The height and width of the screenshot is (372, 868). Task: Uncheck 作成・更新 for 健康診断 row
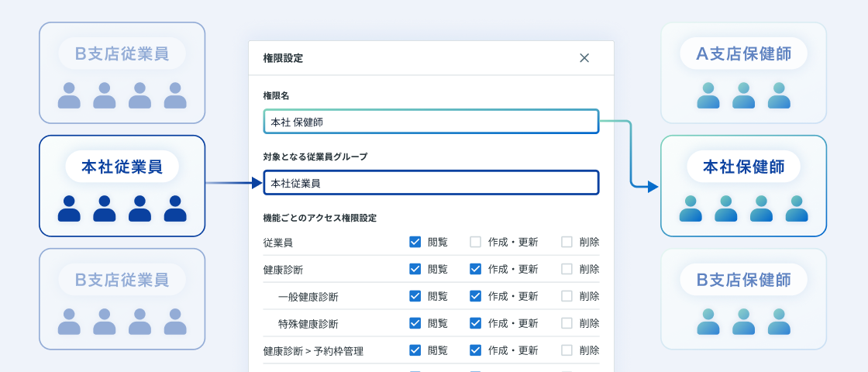[476, 269]
